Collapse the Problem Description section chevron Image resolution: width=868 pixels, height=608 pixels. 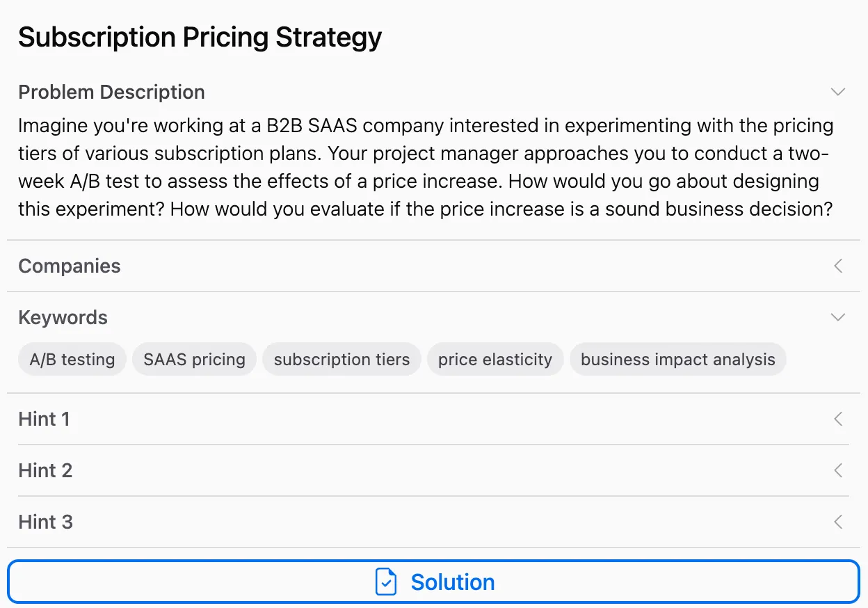838,92
